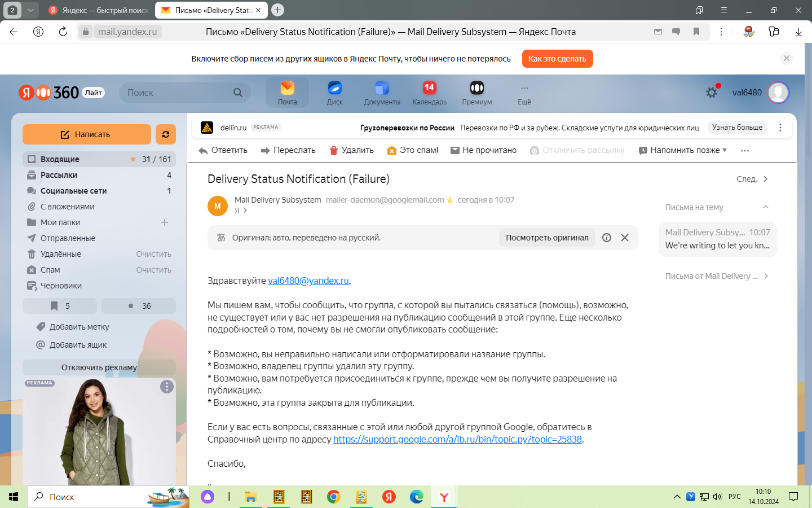Open Chrome from the taskbar

[333, 497]
